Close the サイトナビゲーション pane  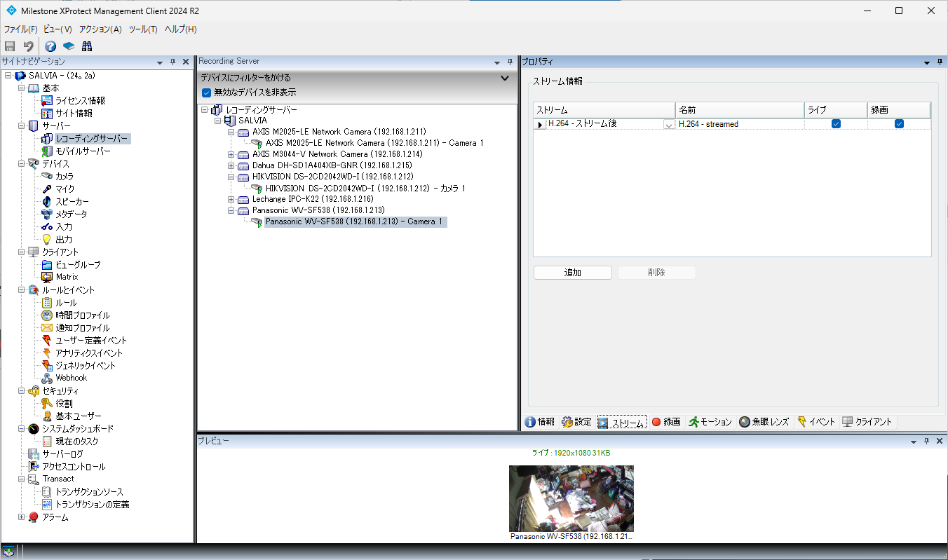point(186,62)
